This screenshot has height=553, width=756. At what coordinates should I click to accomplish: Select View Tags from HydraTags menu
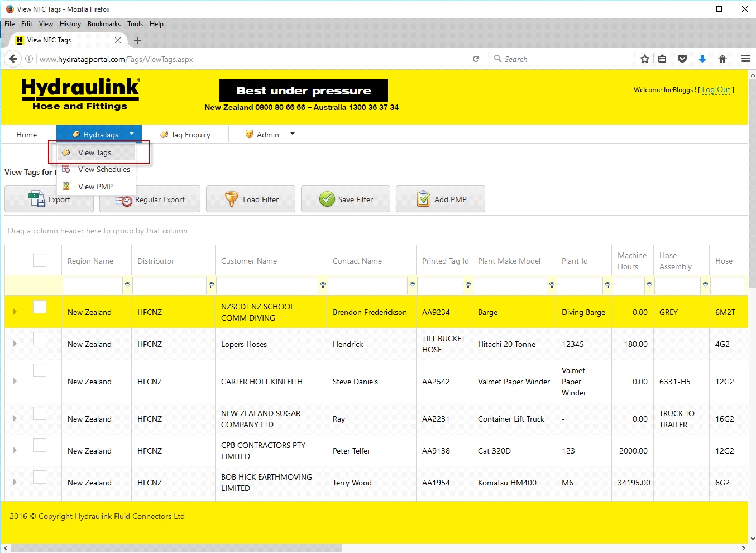96,152
